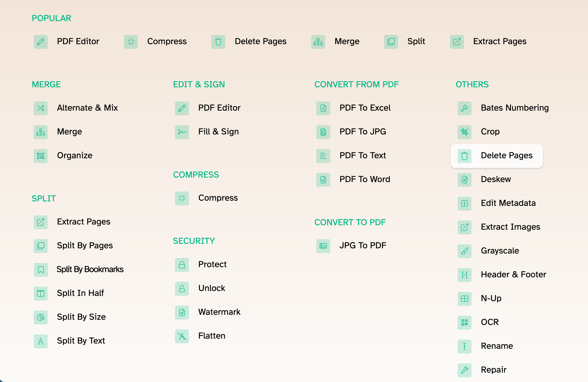
Task: Click the Delete Pages trash icon
Action: [x=218, y=42]
